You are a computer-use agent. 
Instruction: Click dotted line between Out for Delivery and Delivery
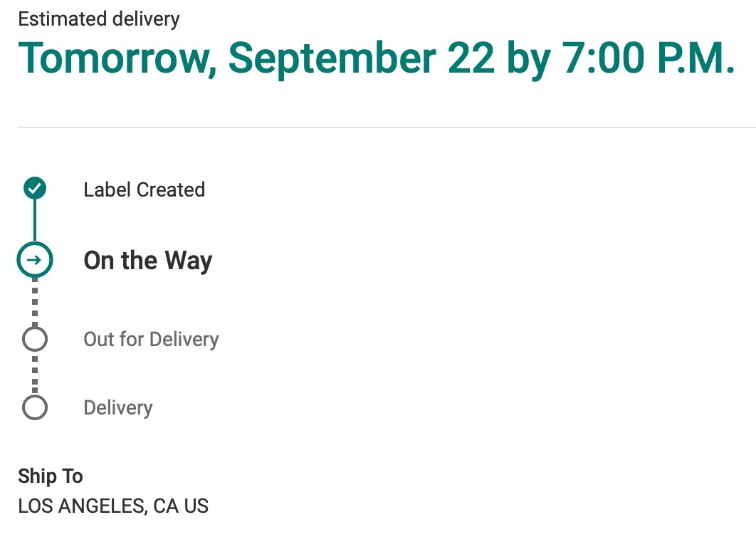(x=35, y=373)
